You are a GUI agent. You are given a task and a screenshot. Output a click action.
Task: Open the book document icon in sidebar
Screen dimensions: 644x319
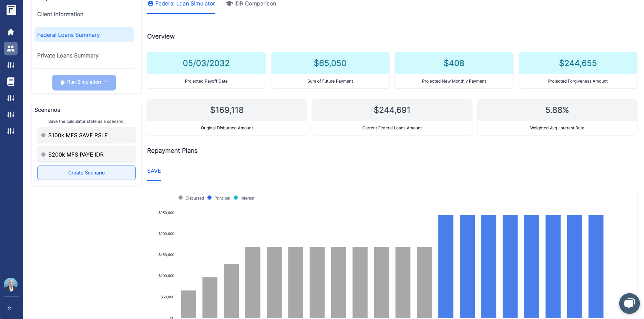[x=11, y=82]
